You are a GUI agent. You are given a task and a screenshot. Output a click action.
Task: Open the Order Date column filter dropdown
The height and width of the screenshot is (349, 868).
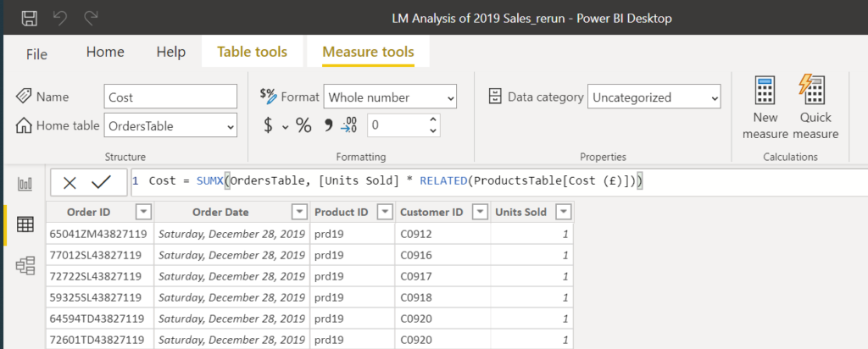[x=298, y=211]
